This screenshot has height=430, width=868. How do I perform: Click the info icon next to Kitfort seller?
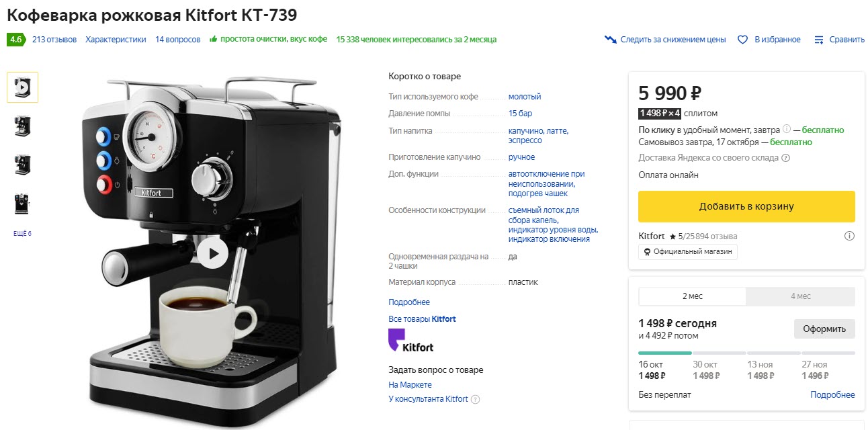pyautogui.click(x=849, y=236)
